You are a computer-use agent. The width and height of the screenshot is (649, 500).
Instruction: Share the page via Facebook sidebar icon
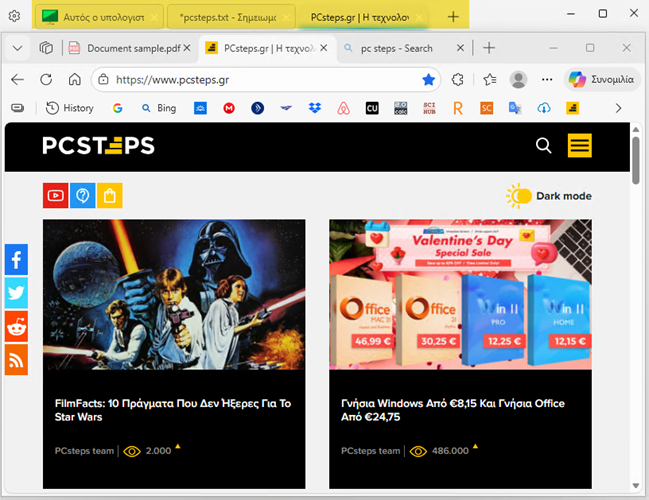click(16, 260)
